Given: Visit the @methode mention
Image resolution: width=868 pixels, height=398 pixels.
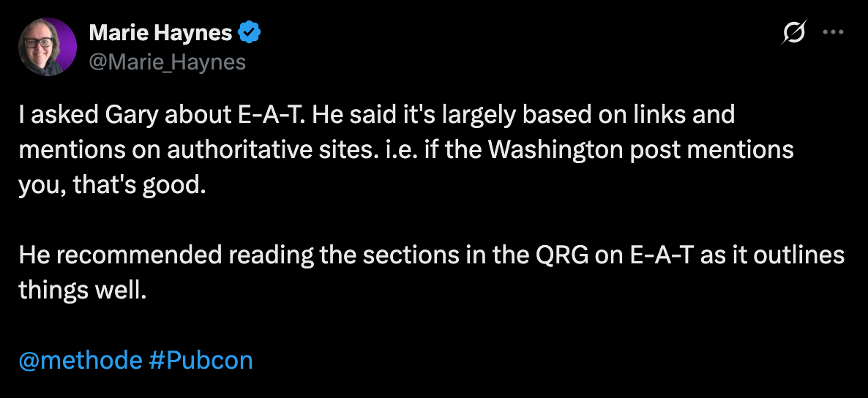Looking at the screenshot, I should pyautogui.click(x=81, y=361).
